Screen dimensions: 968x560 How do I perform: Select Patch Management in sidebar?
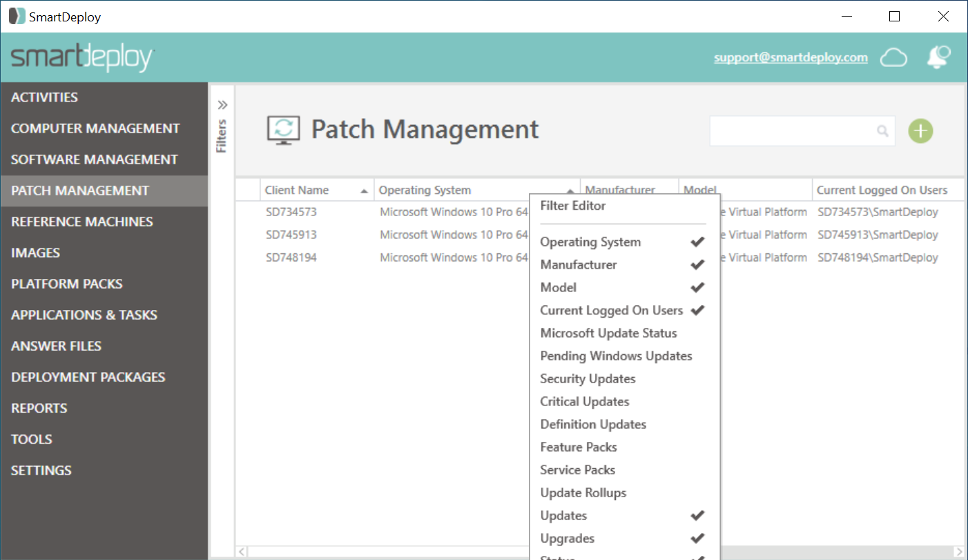(104, 191)
